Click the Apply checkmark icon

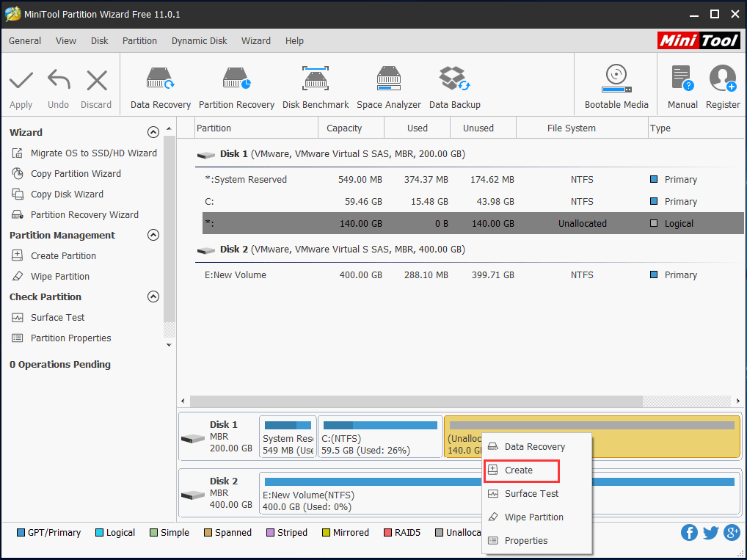21,80
